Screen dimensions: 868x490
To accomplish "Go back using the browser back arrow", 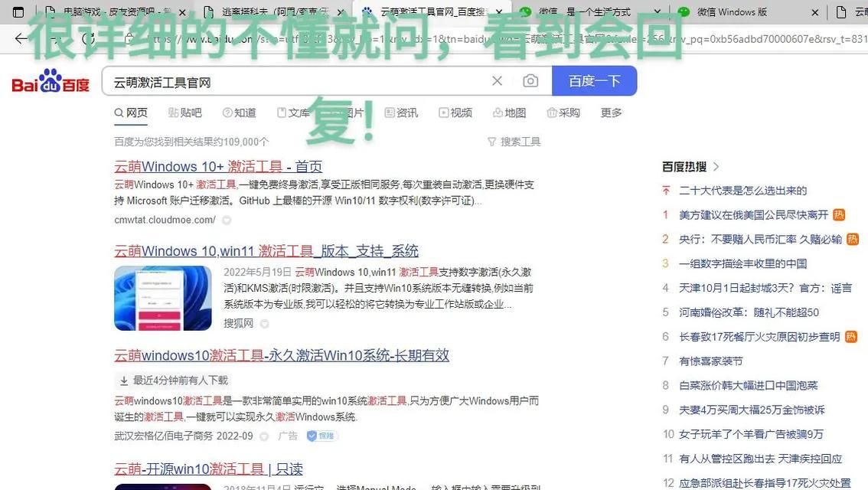I will point(21,38).
